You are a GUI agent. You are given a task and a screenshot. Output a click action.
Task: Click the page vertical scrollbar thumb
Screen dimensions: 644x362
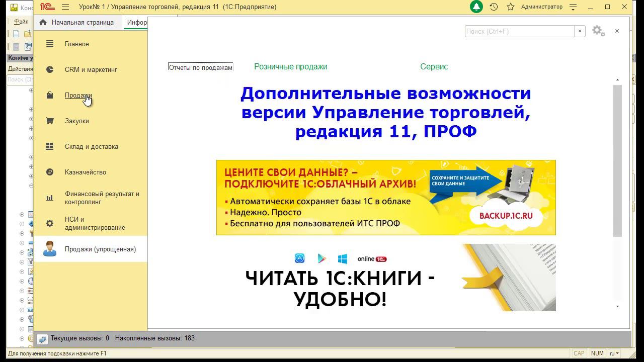click(x=617, y=160)
